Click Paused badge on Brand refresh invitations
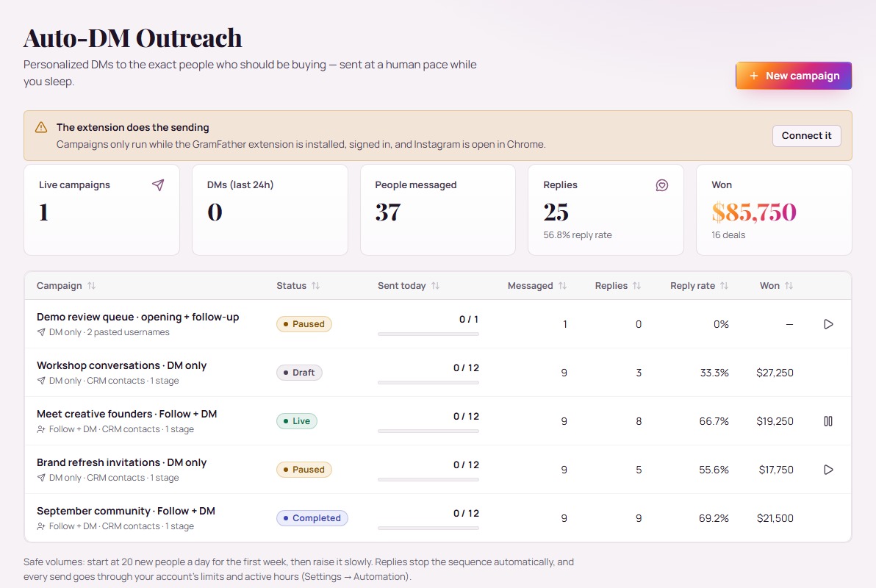Image resolution: width=876 pixels, height=588 pixels. (x=304, y=470)
